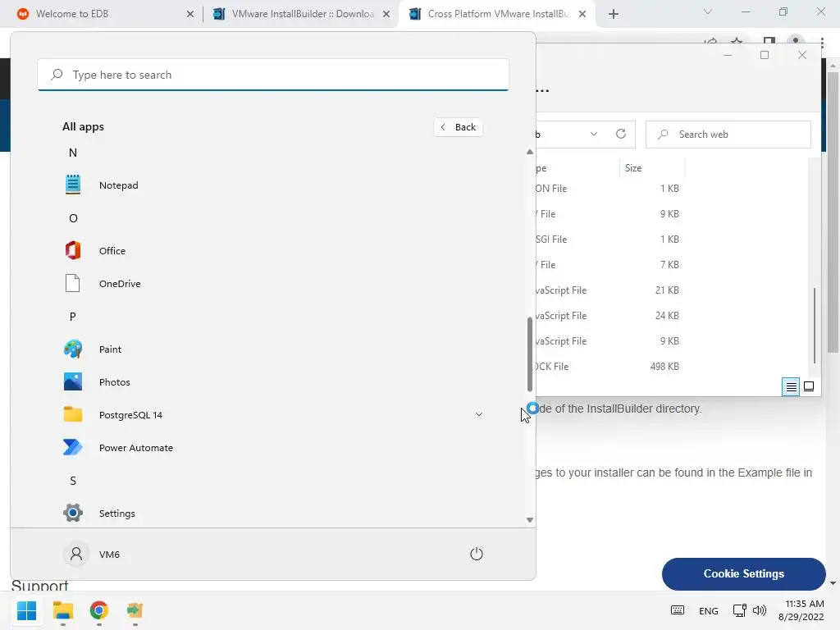The width and height of the screenshot is (840, 630).
Task: Open File Explorer from the taskbar
Action: click(62, 610)
